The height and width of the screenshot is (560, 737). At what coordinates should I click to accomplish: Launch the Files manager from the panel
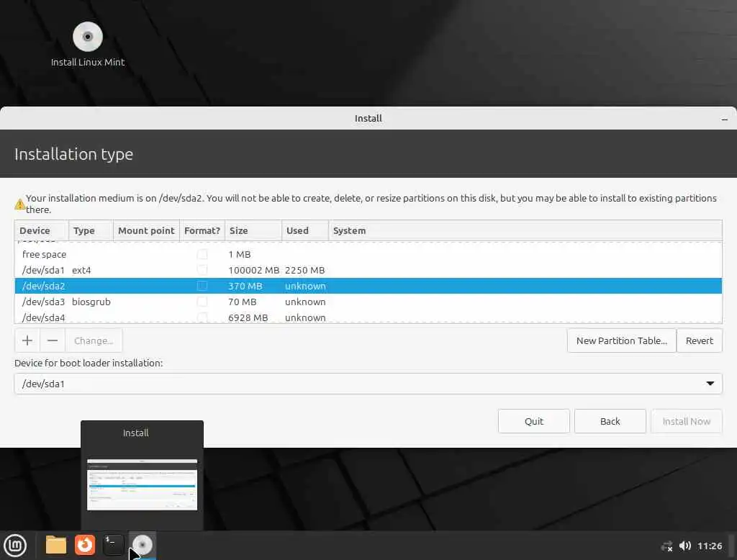click(x=56, y=545)
